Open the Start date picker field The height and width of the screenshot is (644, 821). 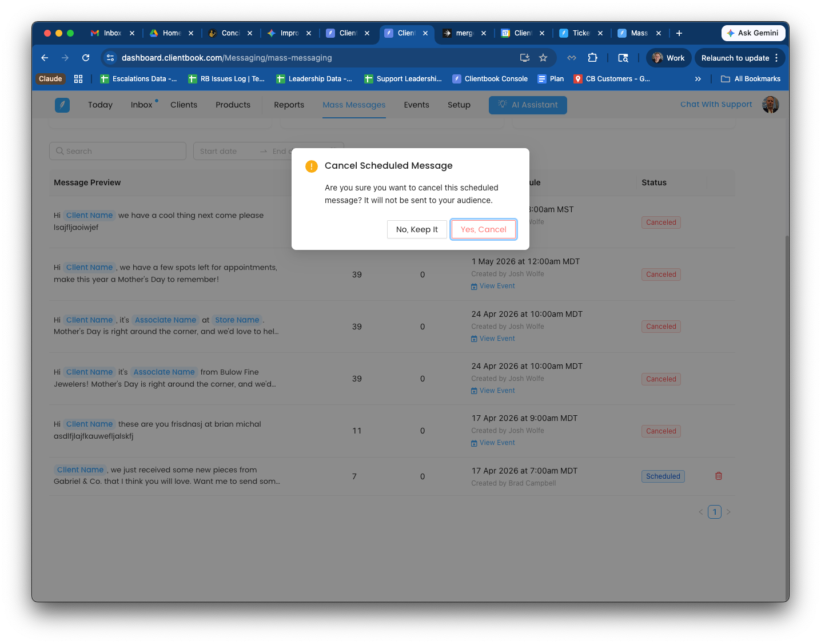226,151
